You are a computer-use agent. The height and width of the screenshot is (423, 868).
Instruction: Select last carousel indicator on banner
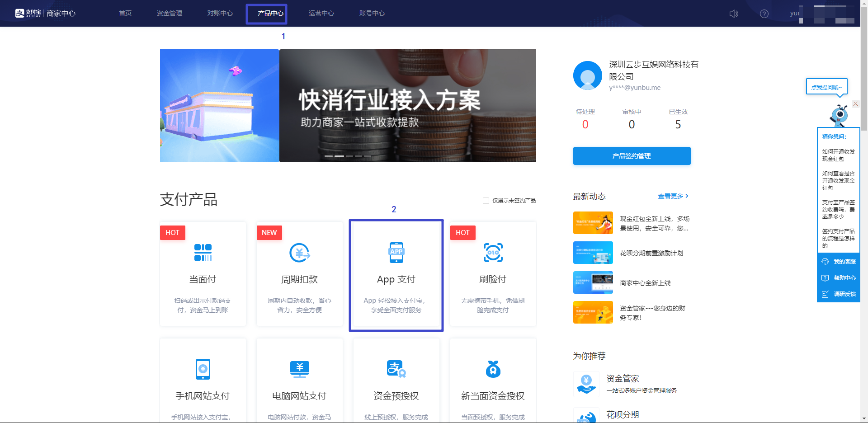point(368,156)
